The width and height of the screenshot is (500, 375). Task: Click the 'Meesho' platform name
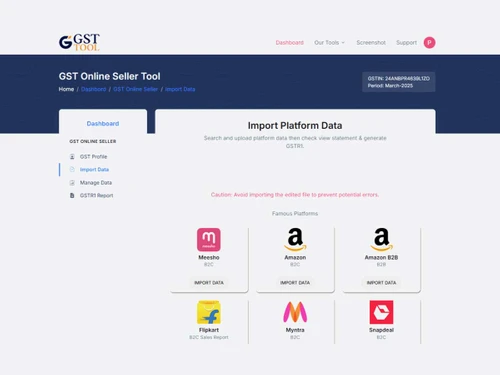tap(209, 257)
